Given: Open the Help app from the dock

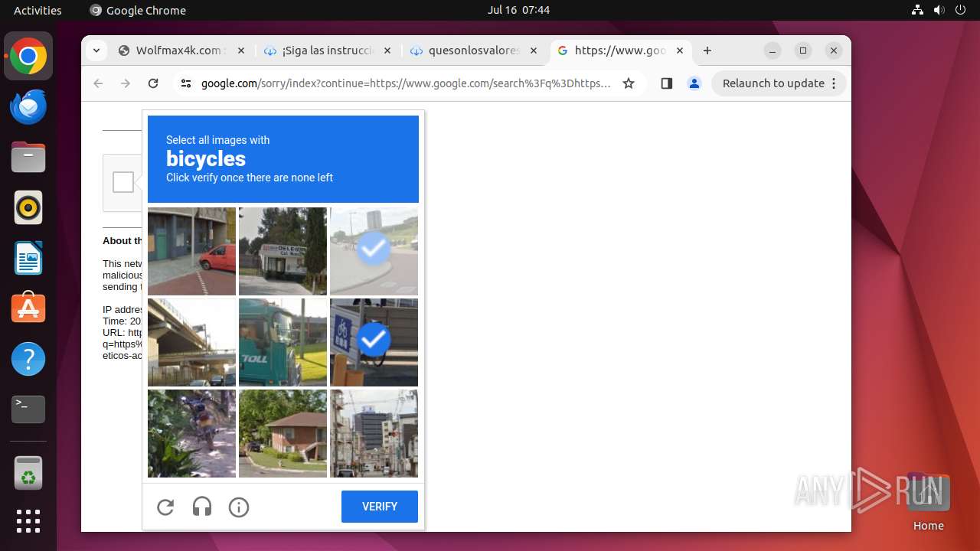Looking at the screenshot, I should coord(28,359).
